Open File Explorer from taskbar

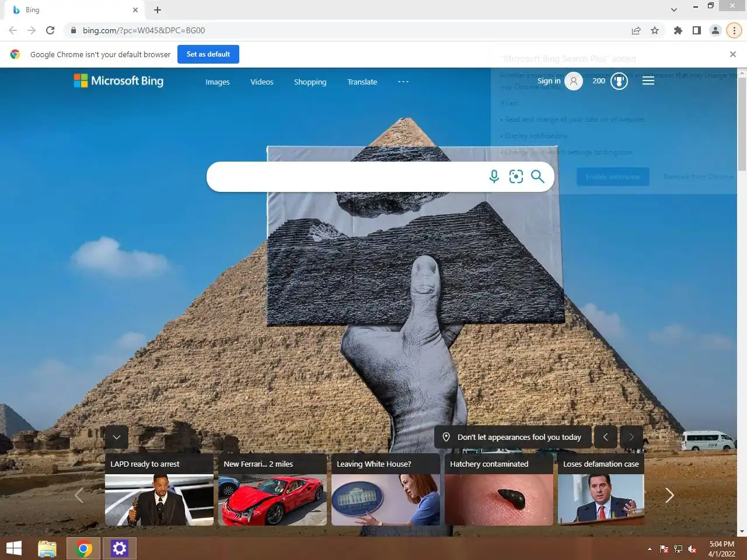point(47,548)
